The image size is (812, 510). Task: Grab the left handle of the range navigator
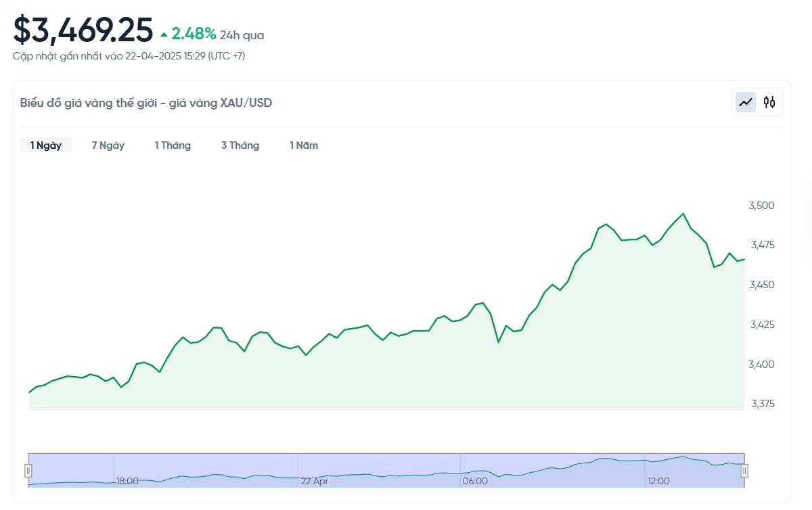point(28,470)
